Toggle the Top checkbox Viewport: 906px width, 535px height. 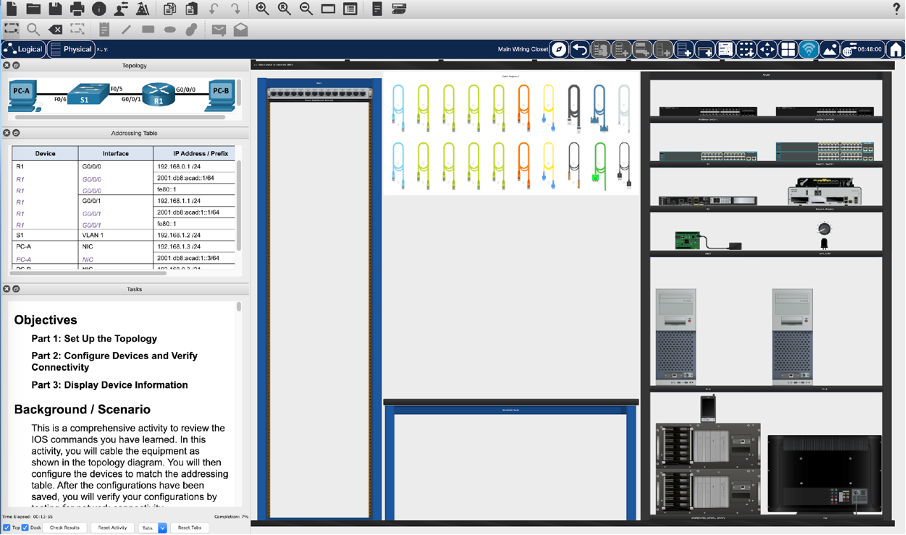pos(6,527)
